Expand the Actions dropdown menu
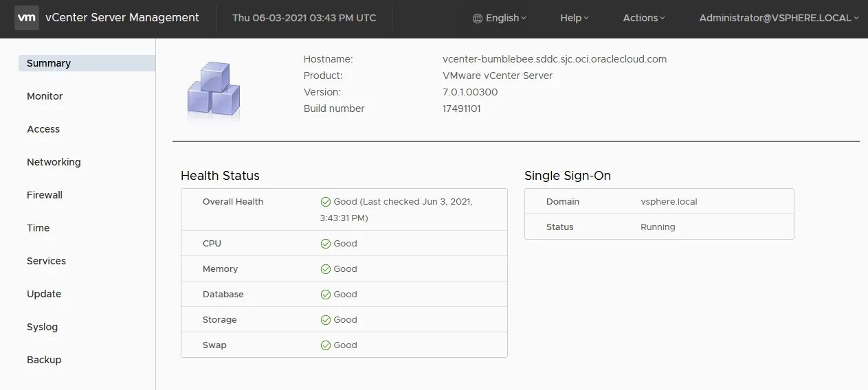 click(x=644, y=18)
